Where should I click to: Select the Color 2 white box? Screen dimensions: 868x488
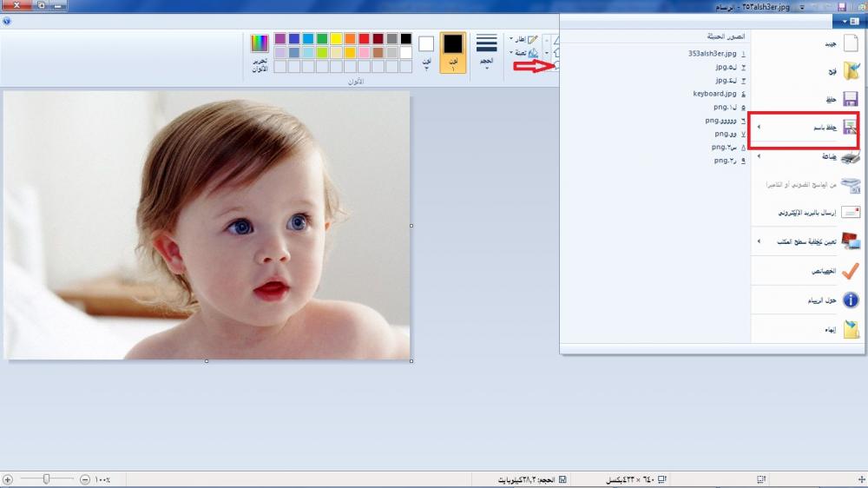pyautogui.click(x=426, y=44)
